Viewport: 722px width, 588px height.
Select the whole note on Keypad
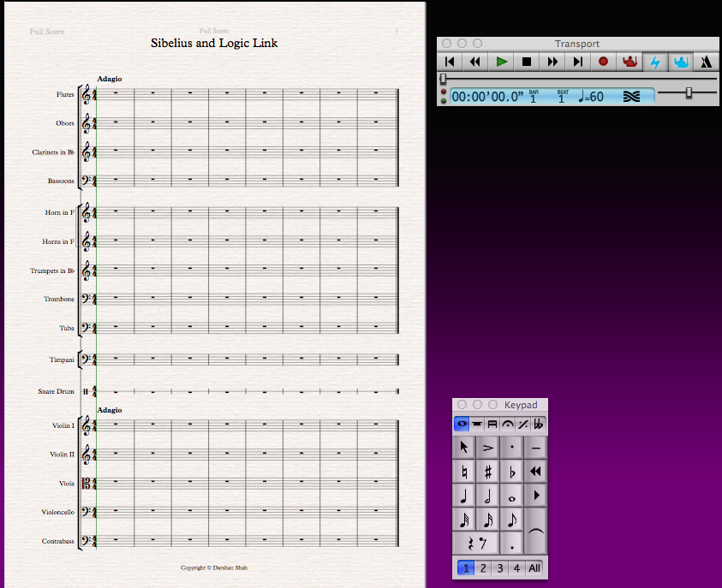click(512, 496)
